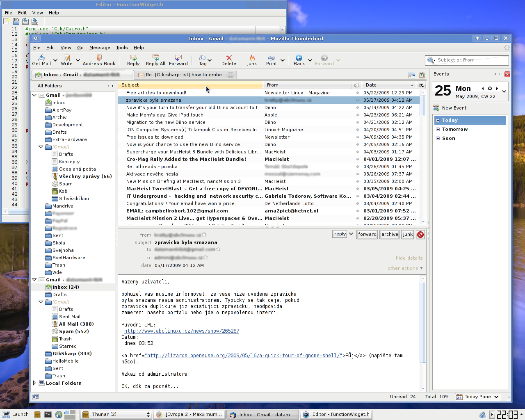Screen dimensions: 525x420
Task: Click Reply All in toolbar
Action: point(155,60)
